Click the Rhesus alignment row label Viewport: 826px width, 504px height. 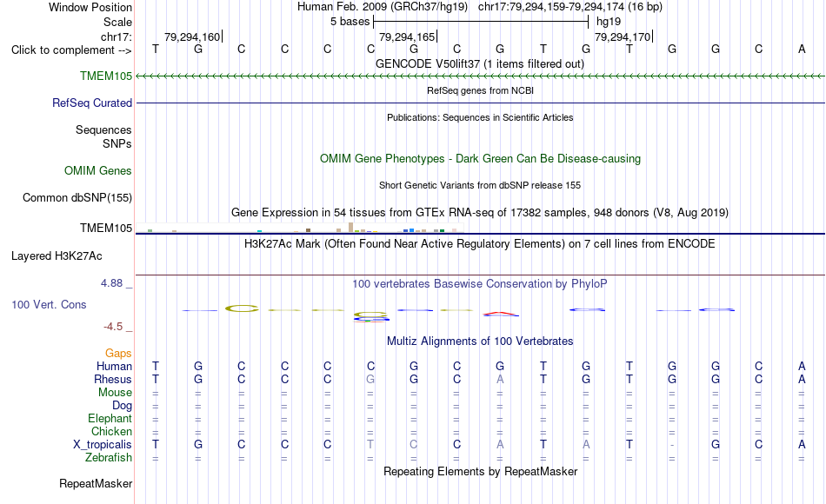pyautogui.click(x=113, y=379)
